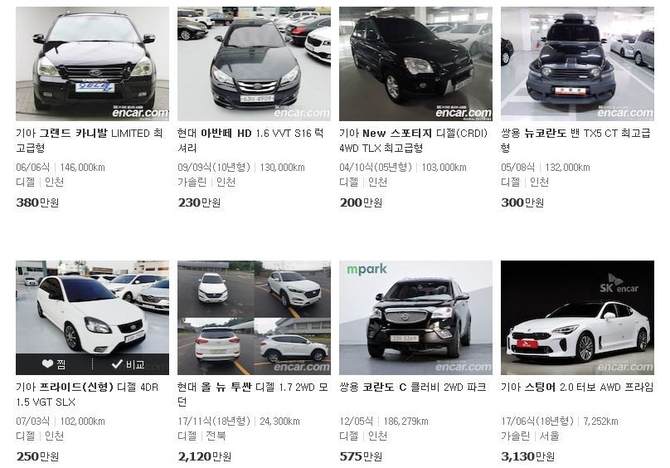Select the 뉴코란도 van photo
This screenshot has height=468, width=670.
click(577, 64)
